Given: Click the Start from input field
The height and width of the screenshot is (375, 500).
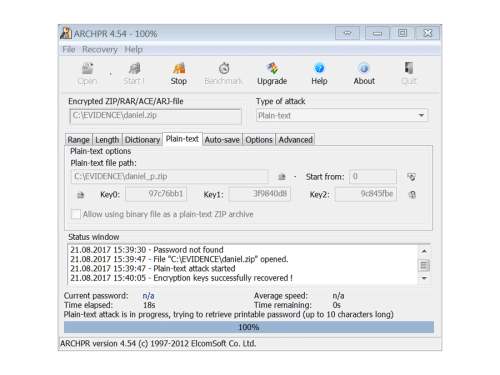Looking at the screenshot, I should (x=373, y=176).
